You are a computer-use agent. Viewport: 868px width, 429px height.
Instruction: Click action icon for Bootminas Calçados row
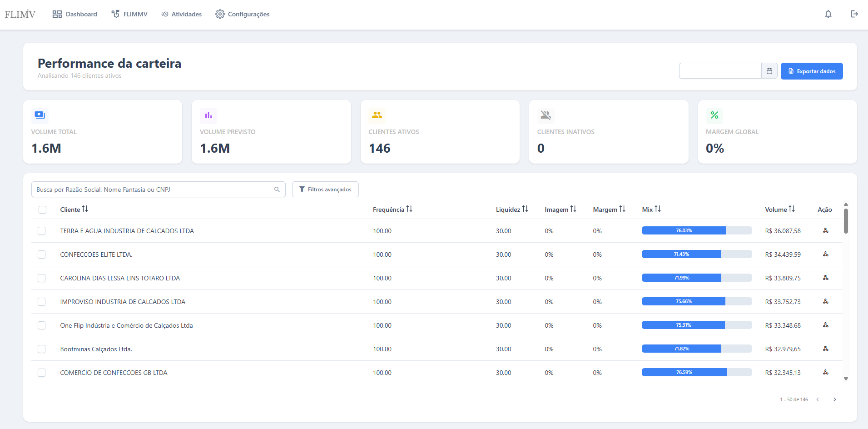[x=825, y=349]
